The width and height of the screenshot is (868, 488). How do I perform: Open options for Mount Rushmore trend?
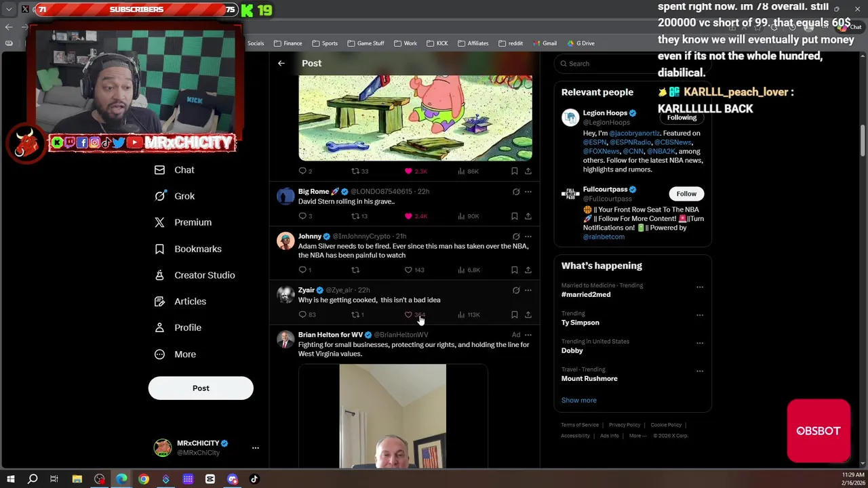(x=700, y=371)
